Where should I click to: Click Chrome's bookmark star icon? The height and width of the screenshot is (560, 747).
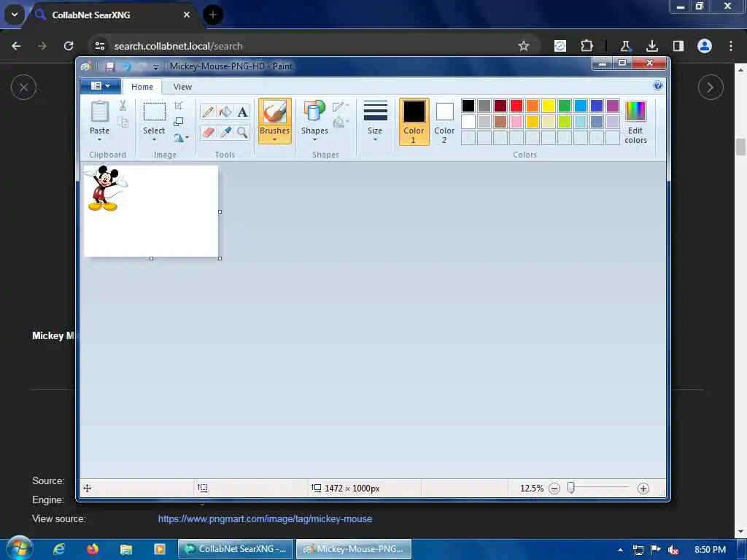tap(524, 46)
